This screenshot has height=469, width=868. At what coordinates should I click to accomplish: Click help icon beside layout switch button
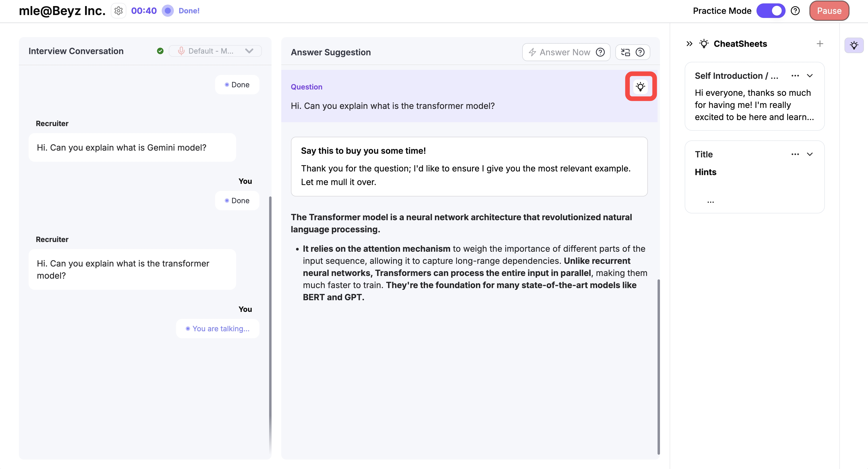pos(640,52)
